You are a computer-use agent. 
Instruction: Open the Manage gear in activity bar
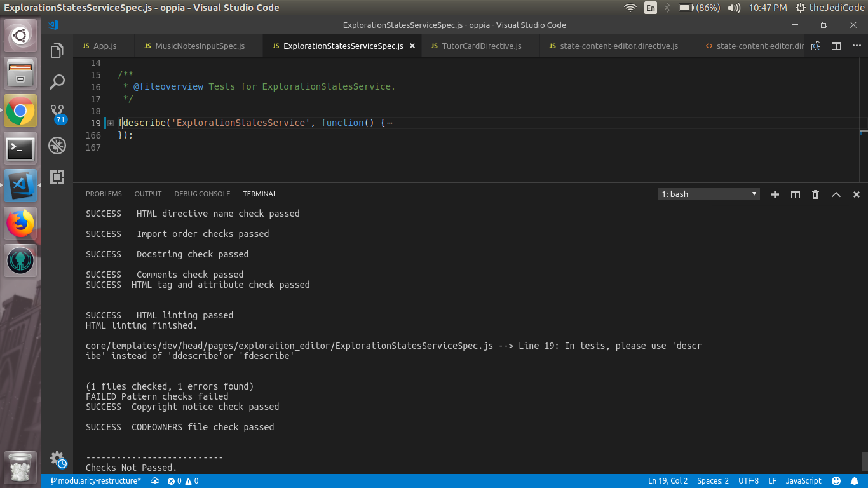57,459
